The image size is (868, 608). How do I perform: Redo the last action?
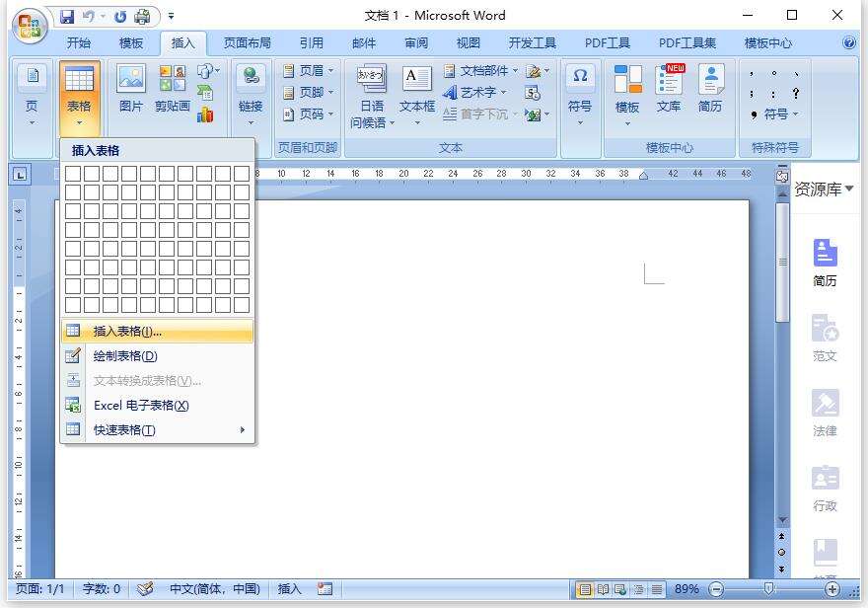pos(120,17)
